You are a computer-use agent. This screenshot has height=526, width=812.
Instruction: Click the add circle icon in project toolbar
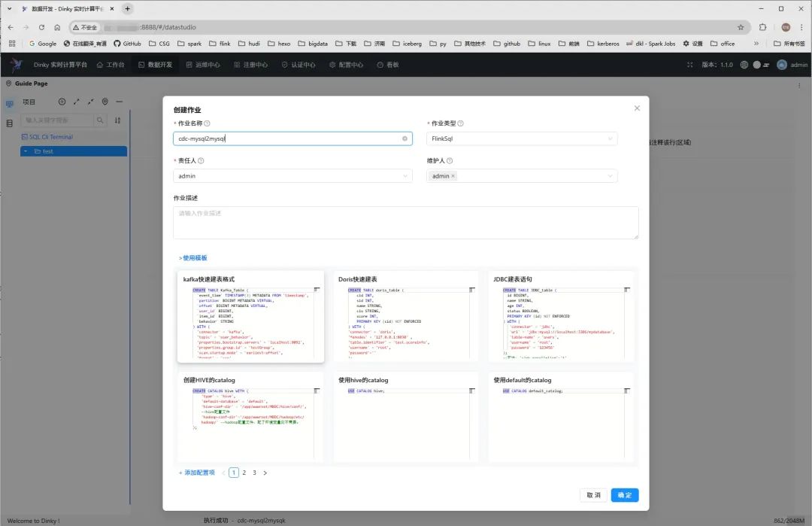point(62,102)
